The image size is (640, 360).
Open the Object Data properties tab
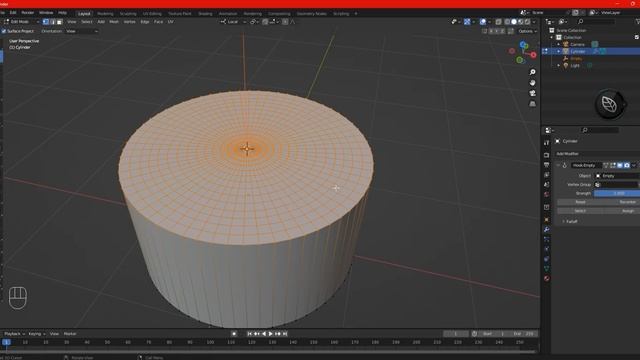[x=547, y=269]
